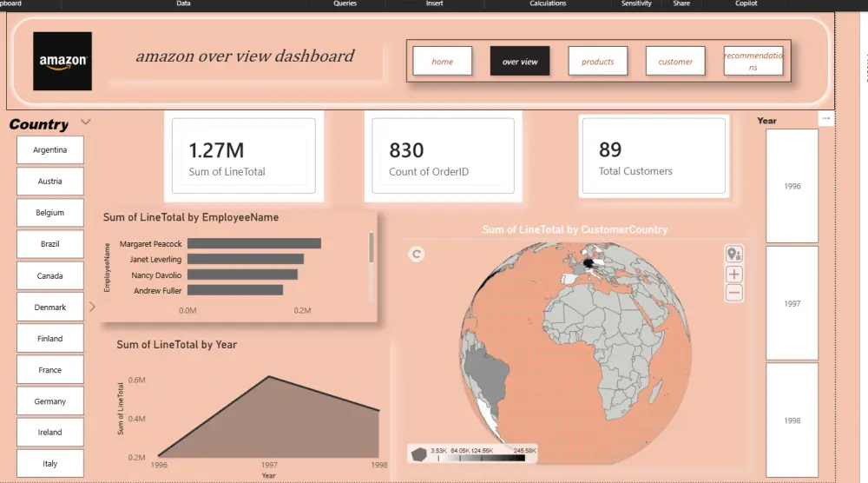Open the customer page button
Viewport: 868px width, 483px height.
675,62
